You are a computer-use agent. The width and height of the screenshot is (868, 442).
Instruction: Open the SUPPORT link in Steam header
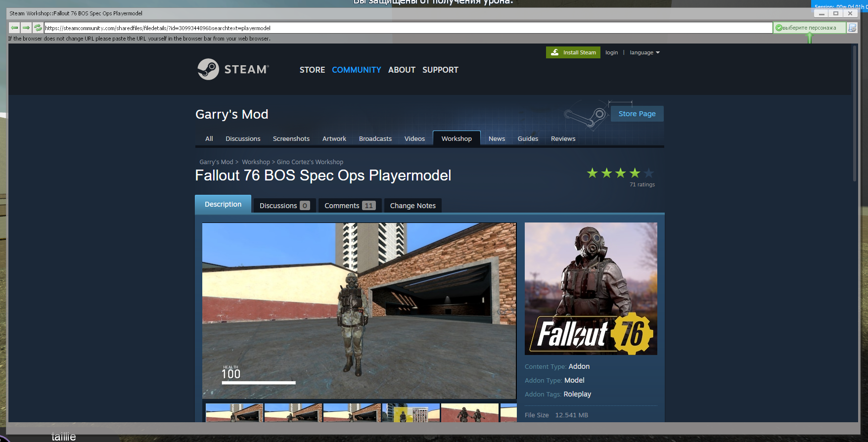(440, 70)
